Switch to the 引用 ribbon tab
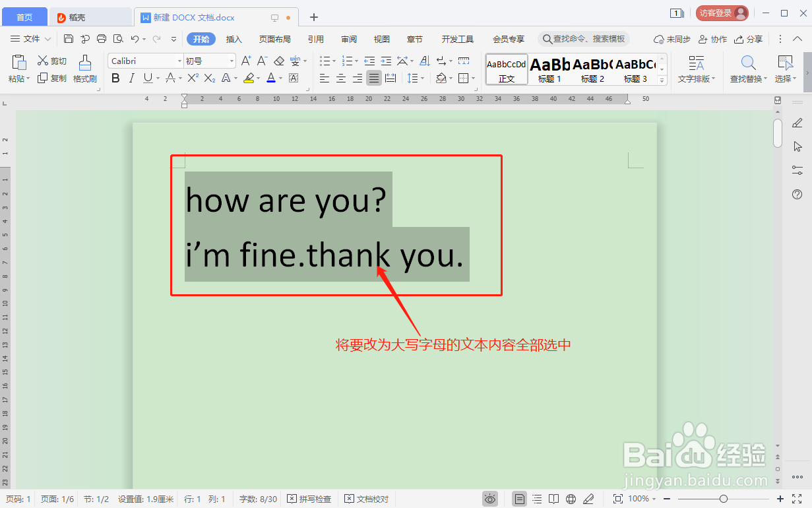 [x=315, y=39]
